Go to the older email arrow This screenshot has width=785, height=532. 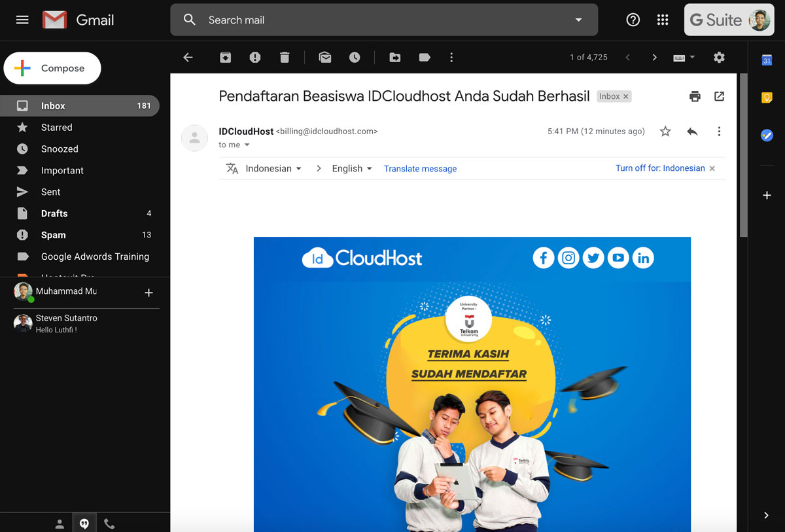654,58
